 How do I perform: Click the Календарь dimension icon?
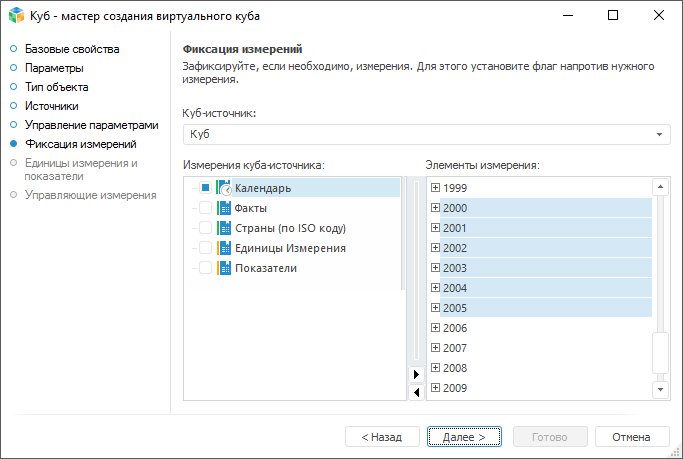(224, 188)
